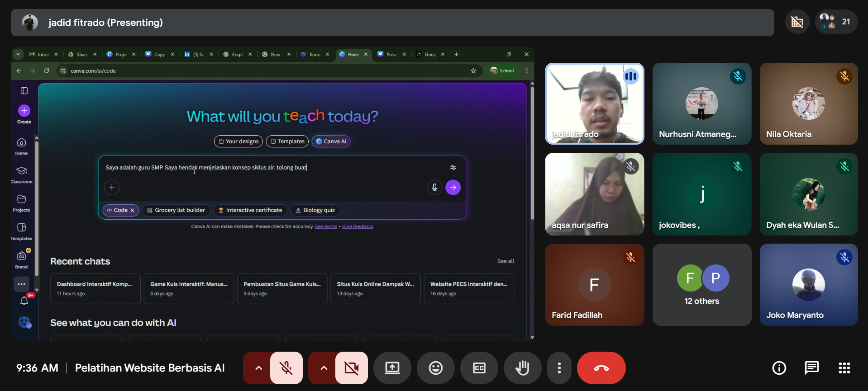Toggle the camera off button in Meet
Viewport: 868px width, 391px height.
point(352,368)
